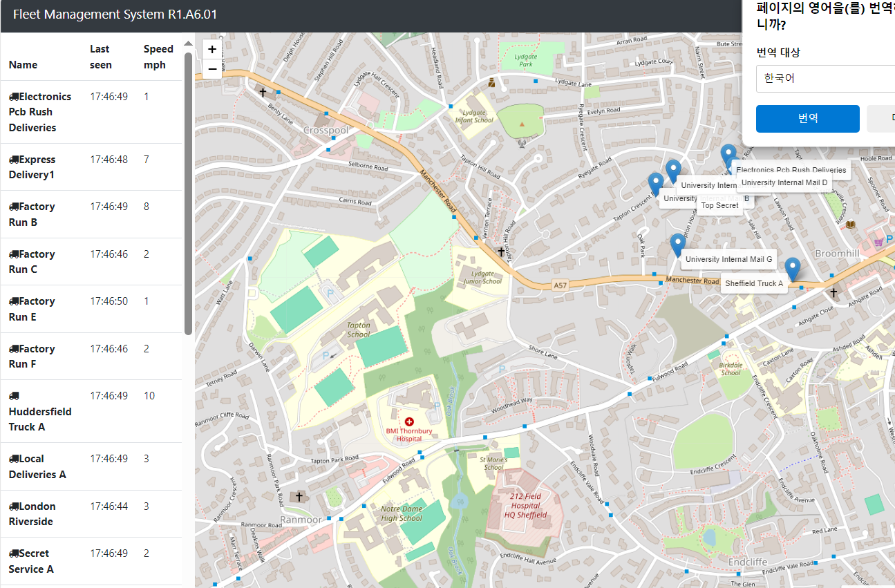Click the Broomhill place label on map
895x588 pixels.
click(837, 254)
